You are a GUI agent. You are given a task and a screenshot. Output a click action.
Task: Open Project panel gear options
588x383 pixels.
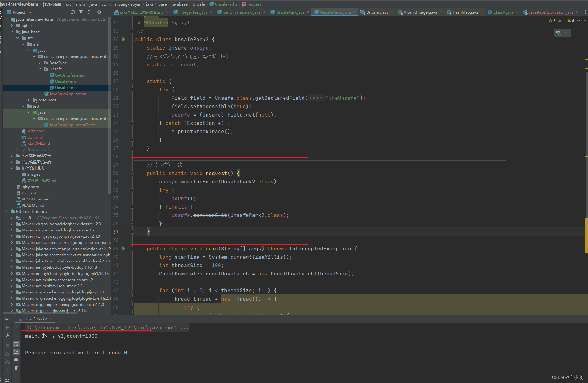99,12
